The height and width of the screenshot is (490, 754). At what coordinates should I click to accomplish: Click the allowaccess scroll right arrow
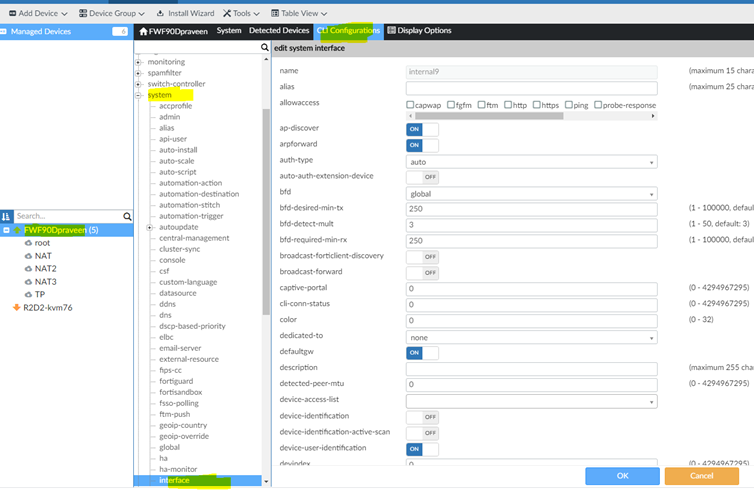pyautogui.click(x=653, y=116)
